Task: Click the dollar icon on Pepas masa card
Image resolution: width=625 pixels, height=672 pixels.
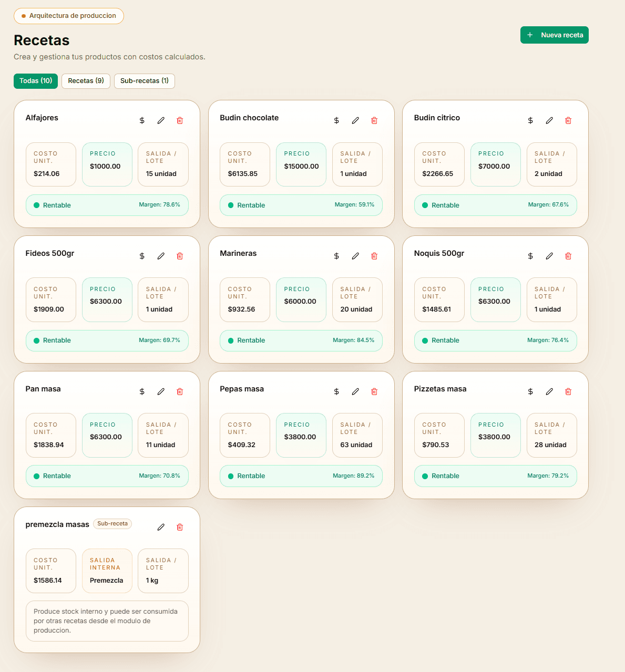Action: [336, 391]
